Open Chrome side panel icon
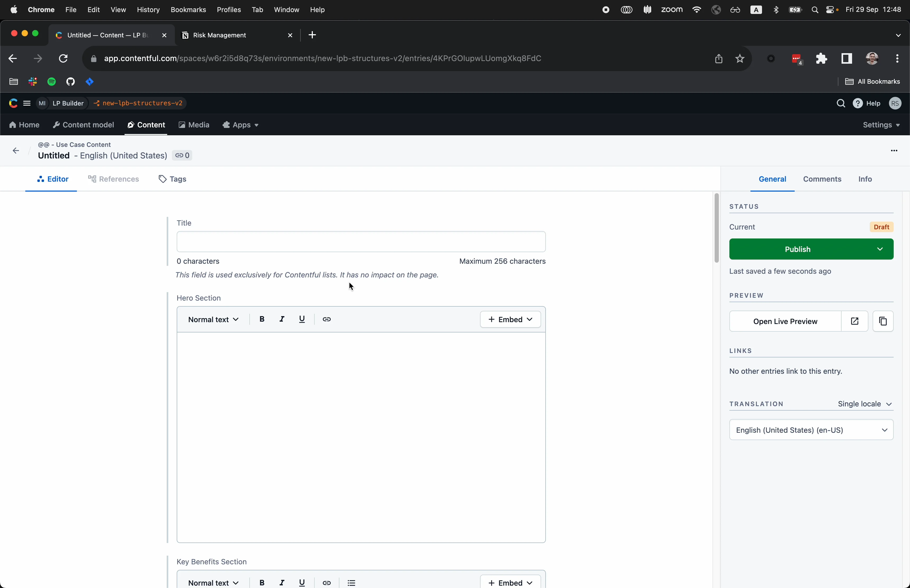Viewport: 910px width, 588px height. pos(847,58)
